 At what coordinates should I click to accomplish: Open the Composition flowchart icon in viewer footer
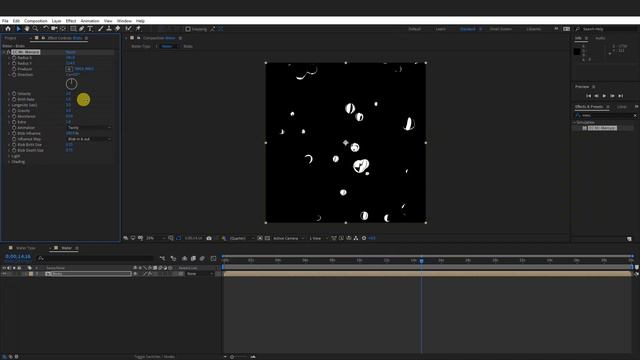click(x=356, y=238)
